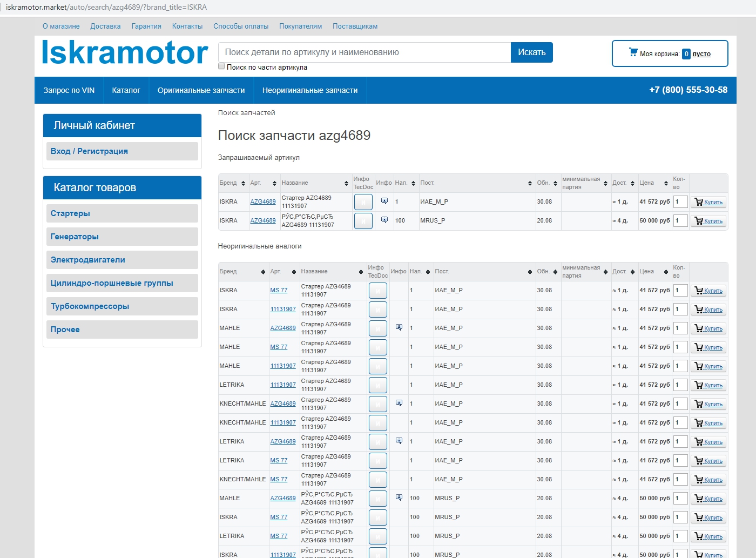Open TecDoc info for LETRIKA 11131907 analog

tap(377, 385)
